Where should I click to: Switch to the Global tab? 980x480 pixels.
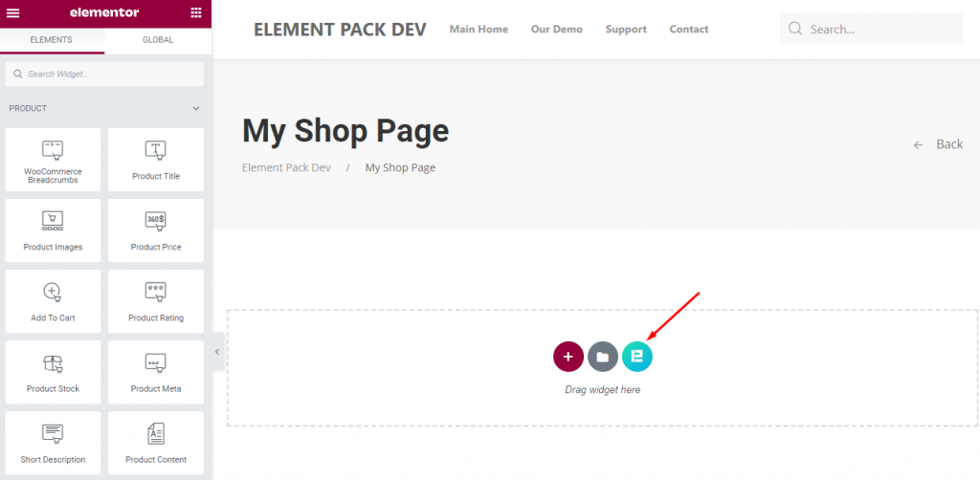[x=158, y=40]
